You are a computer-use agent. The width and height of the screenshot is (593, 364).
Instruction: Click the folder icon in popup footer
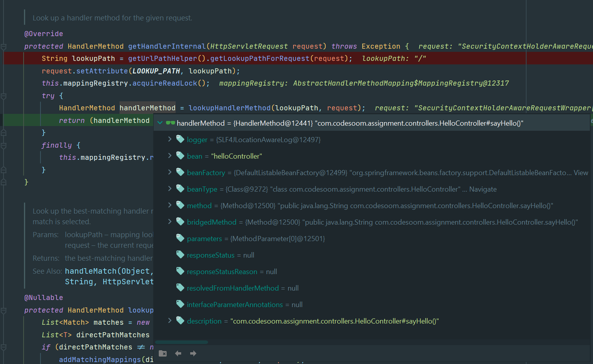point(163,353)
